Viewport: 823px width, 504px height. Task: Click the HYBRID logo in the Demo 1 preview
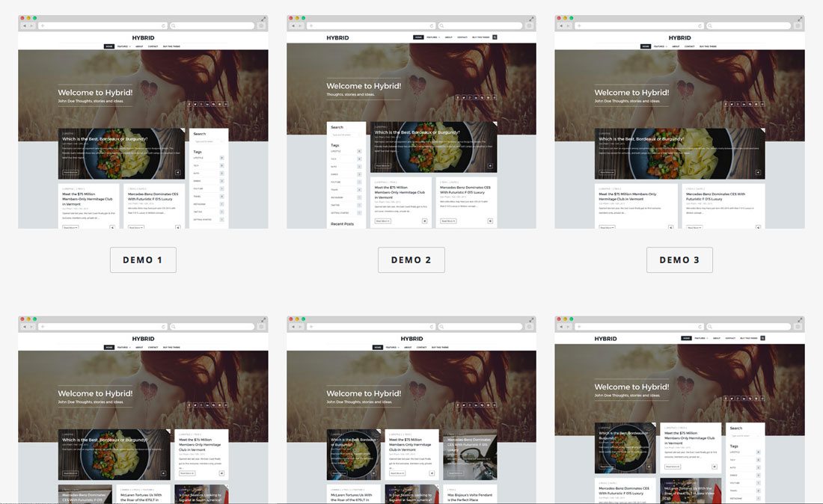144,37
